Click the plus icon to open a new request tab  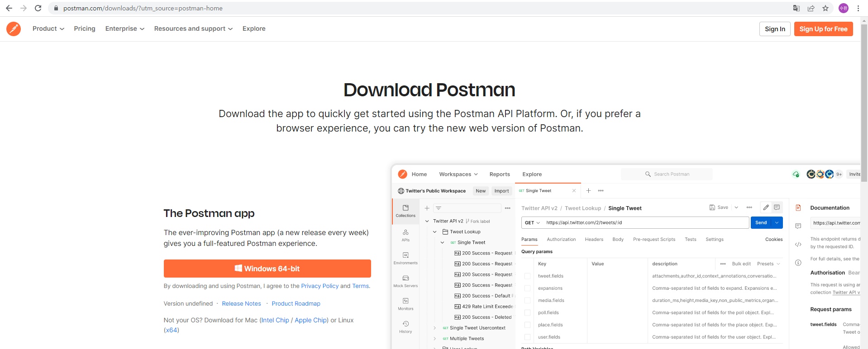pyautogui.click(x=588, y=191)
